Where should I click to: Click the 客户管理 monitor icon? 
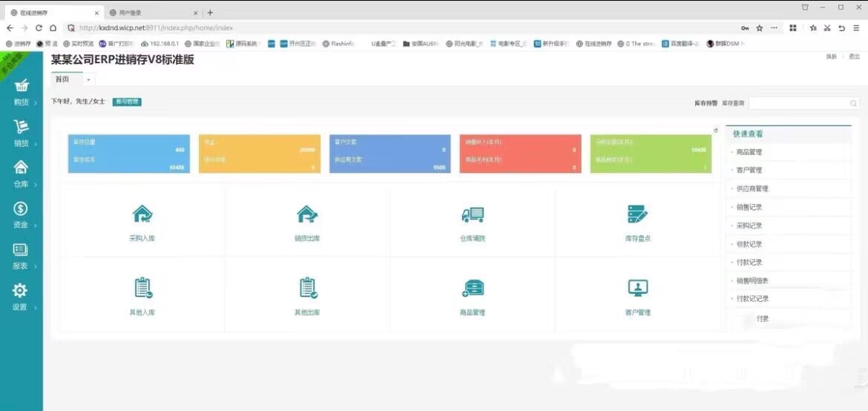tap(637, 288)
